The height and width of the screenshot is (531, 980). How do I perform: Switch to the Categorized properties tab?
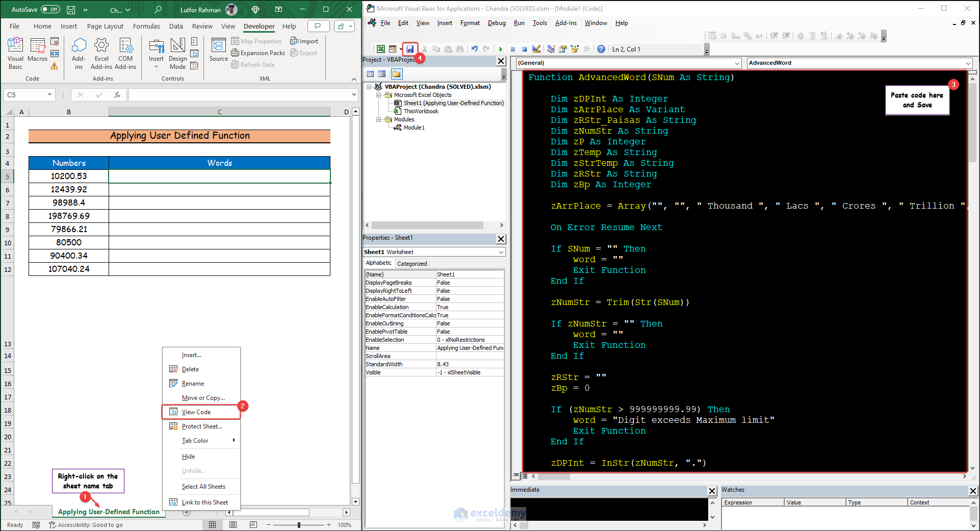412,264
